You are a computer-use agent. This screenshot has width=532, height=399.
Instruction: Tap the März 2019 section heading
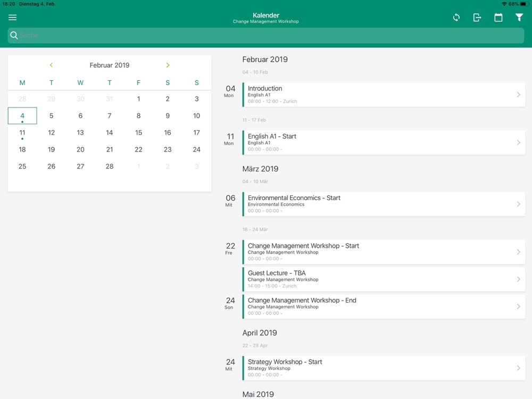pyautogui.click(x=260, y=169)
